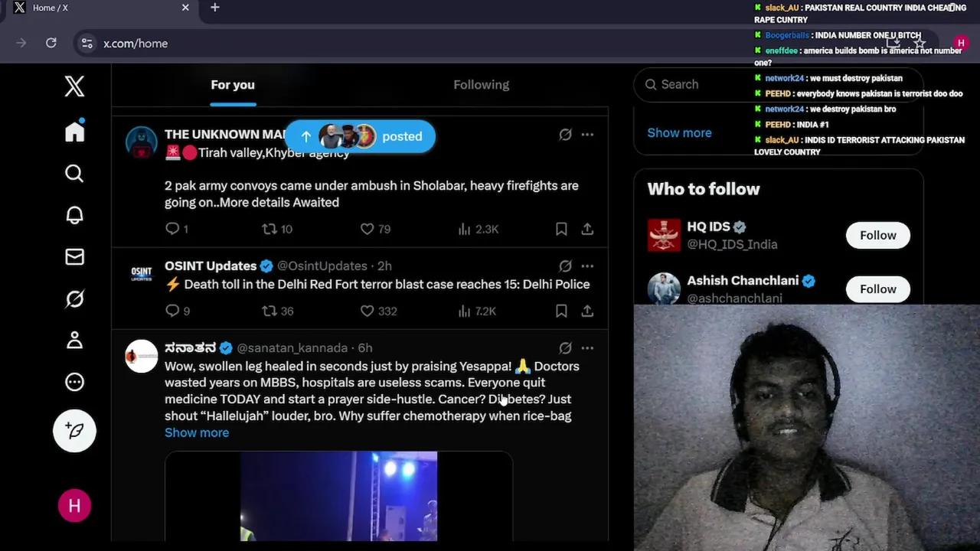This screenshot has width=980, height=551.
Task: Reload the page
Action: pyautogui.click(x=51, y=44)
